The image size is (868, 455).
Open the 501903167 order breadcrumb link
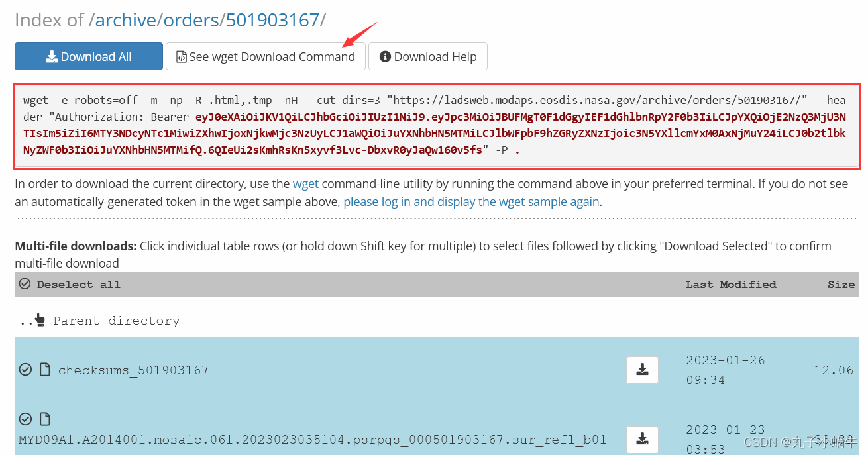pos(272,20)
